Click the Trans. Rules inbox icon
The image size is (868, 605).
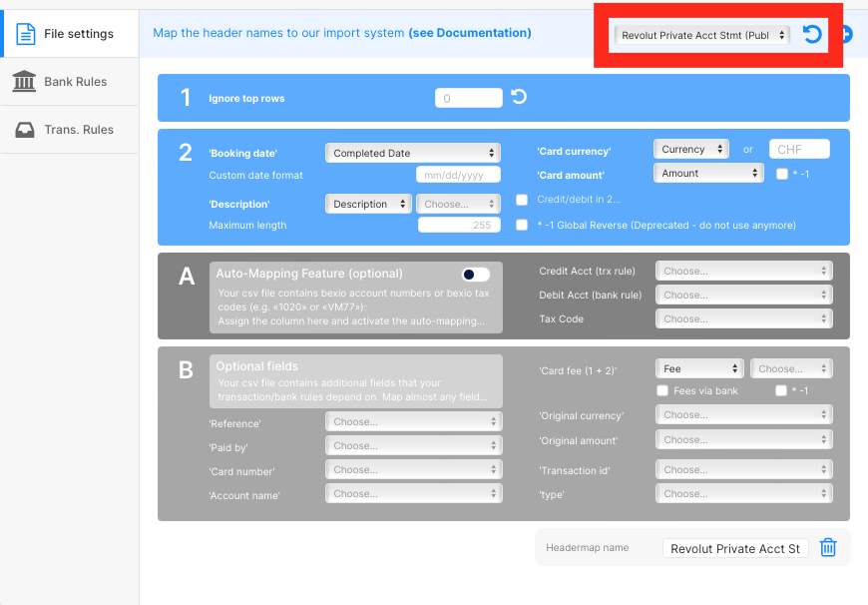click(24, 130)
